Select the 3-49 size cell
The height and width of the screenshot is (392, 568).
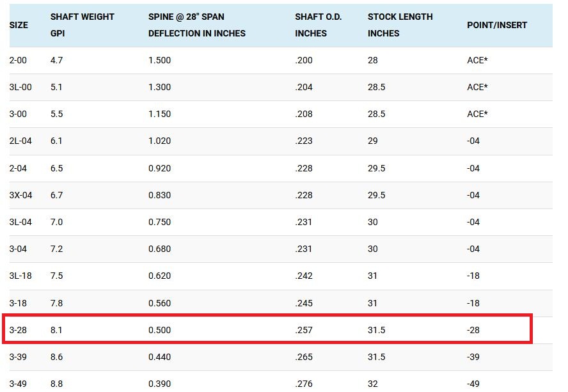coord(19,384)
